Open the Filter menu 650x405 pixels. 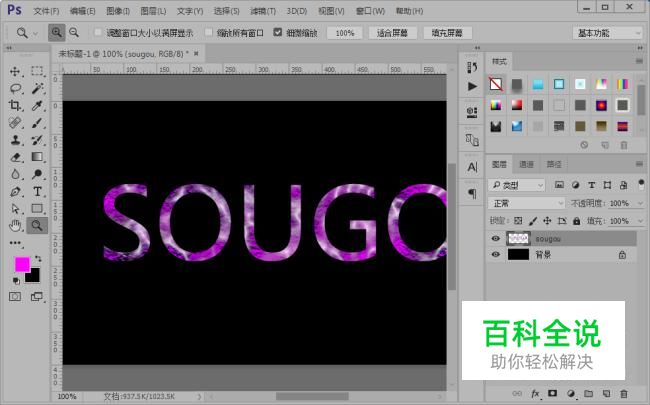263,11
